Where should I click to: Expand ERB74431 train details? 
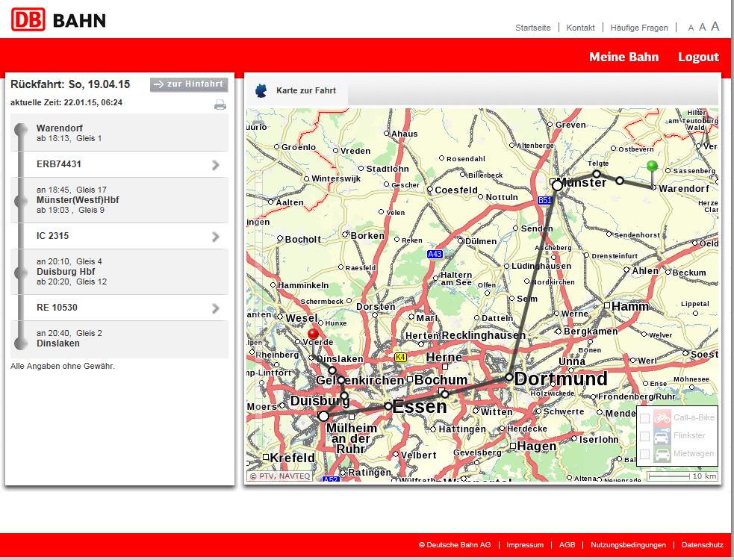215,165
